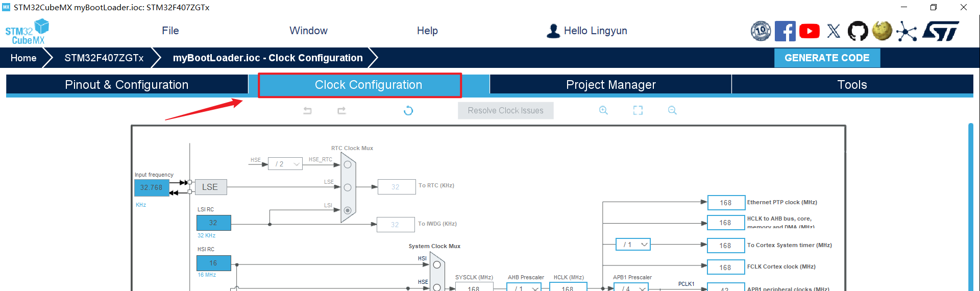The height and width of the screenshot is (291, 980).
Task: Click the APB1 peripheral clocks 42 field
Action: point(726,287)
